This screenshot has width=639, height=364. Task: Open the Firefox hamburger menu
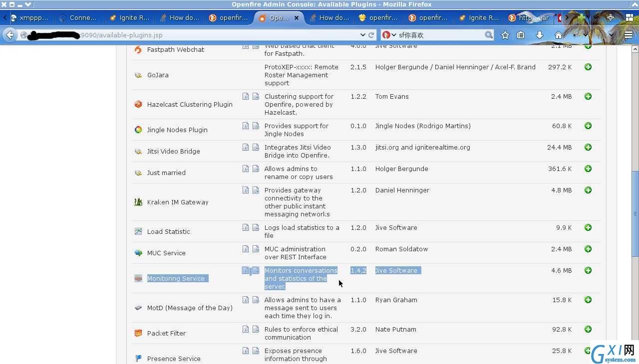629,35
